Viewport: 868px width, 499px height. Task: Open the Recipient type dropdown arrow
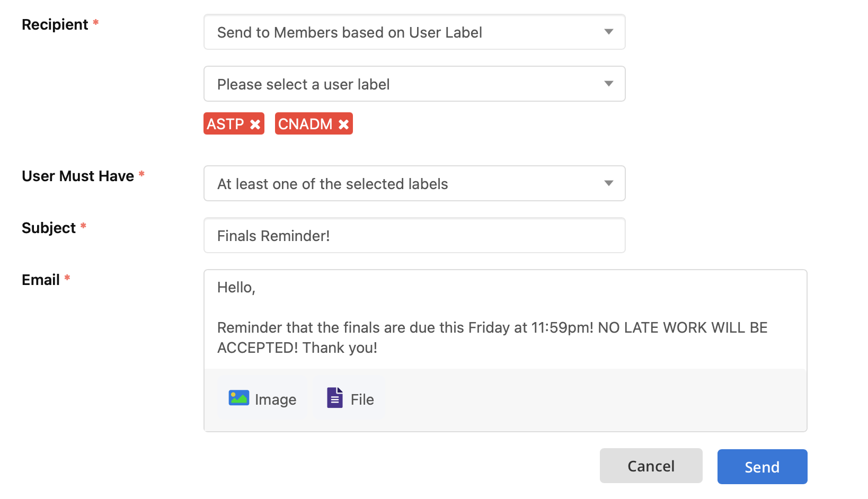(x=609, y=32)
